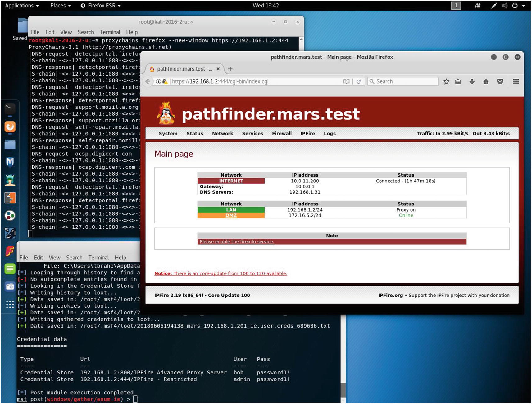Viewport: 532px width, 404px height.
Task: Launch Burp Suite from the dock
Action: click(x=10, y=198)
